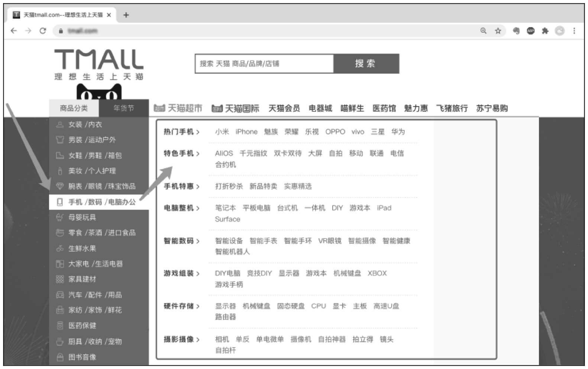
Task: Expand the 智能数码 section arrow
Action: (x=198, y=241)
